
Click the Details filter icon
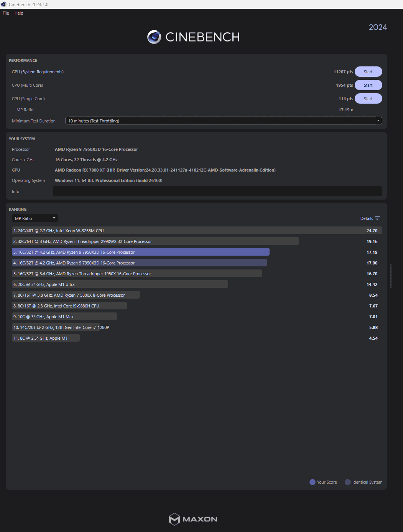coord(377,218)
